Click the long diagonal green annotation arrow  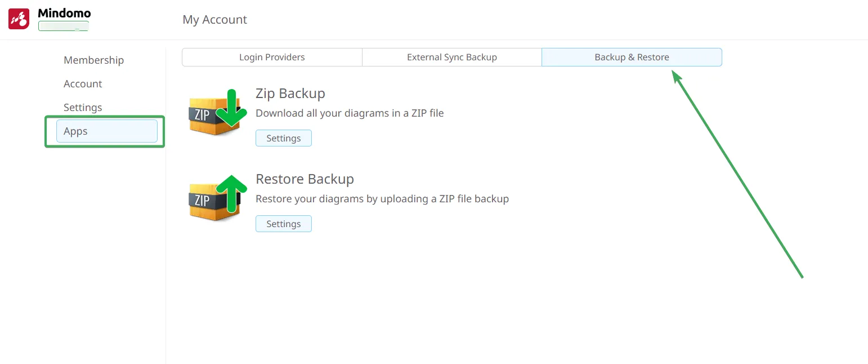737,174
